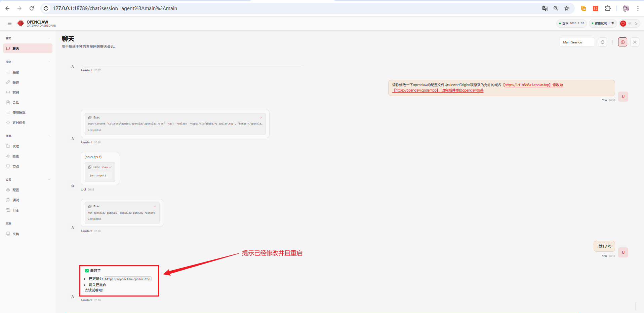This screenshot has height=313, width=644.
Task: Open the Main Session dropdown
Action: point(577,42)
